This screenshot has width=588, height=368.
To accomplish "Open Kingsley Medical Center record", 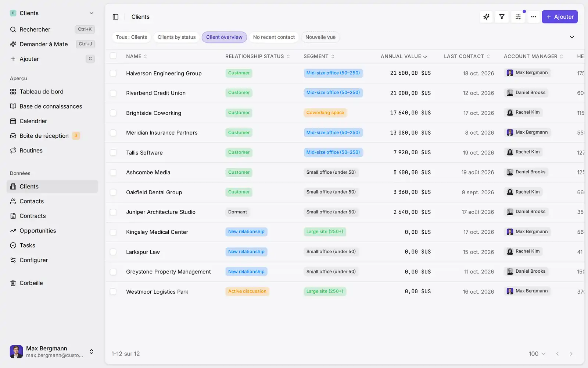I will (157, 232).
